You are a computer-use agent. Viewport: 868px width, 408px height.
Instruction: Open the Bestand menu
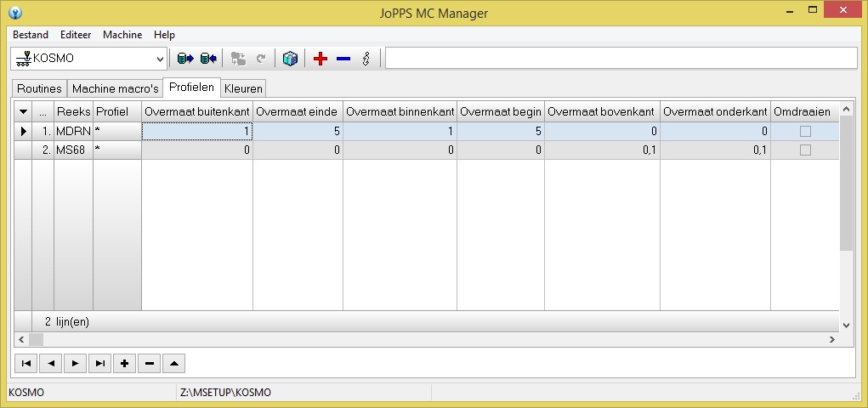click(31, 34)
